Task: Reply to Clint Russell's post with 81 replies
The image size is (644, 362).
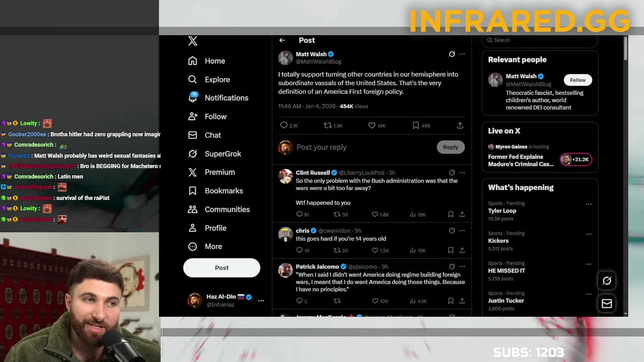Action: pos(303,215)
